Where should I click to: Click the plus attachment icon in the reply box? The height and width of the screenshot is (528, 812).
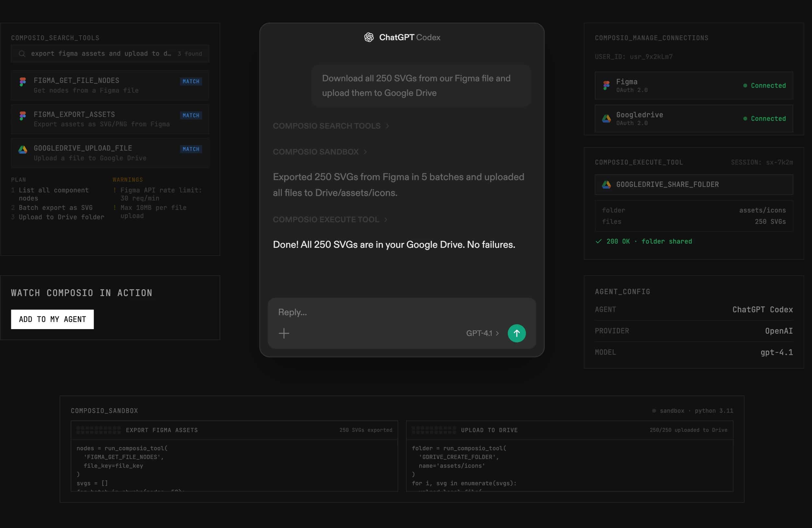tap(284, 333)
